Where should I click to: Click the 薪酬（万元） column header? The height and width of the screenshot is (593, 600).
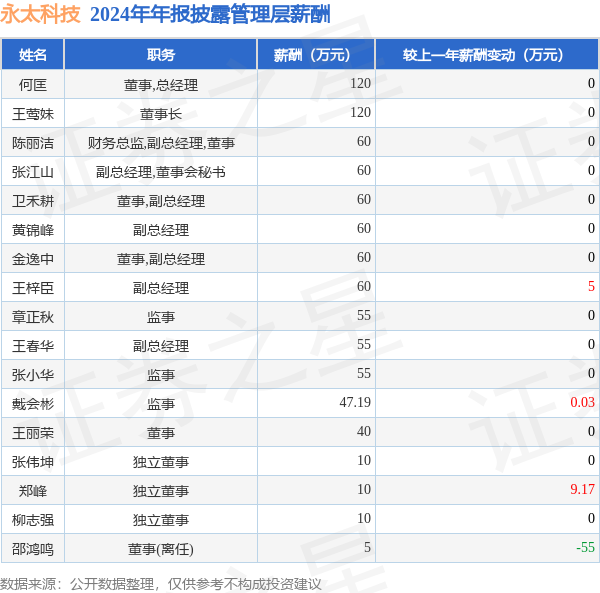(x=316, y=55)
